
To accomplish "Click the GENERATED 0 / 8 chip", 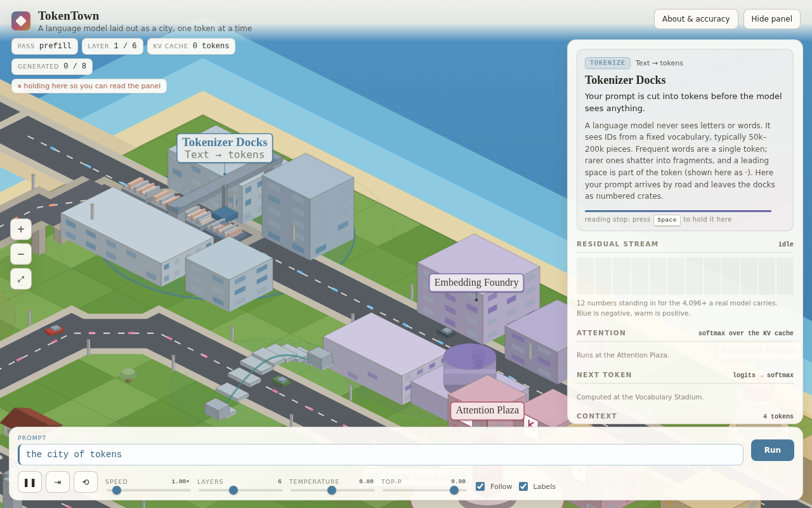I will pos(52,67).
